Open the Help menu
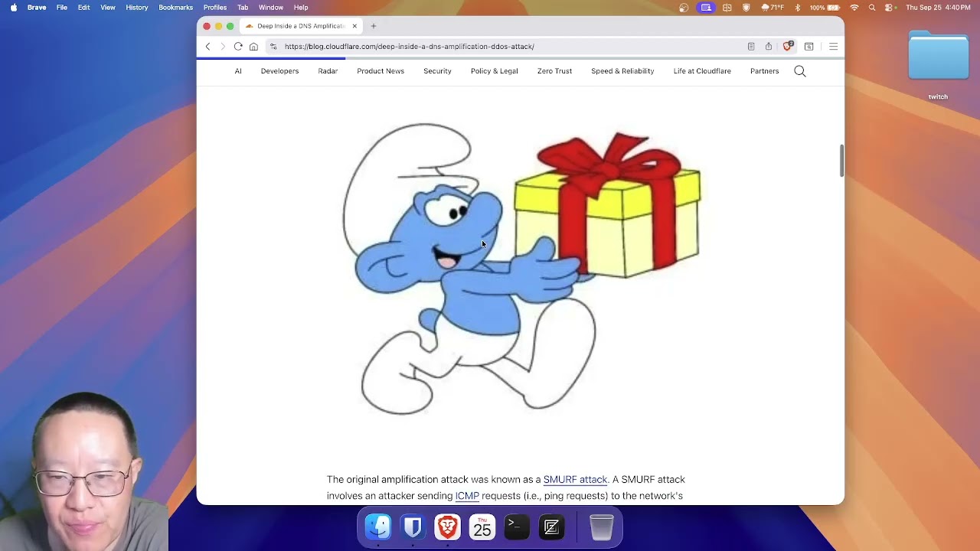This screenshot has height=551, width=980. pyautogui.click(x=301, y=8)
